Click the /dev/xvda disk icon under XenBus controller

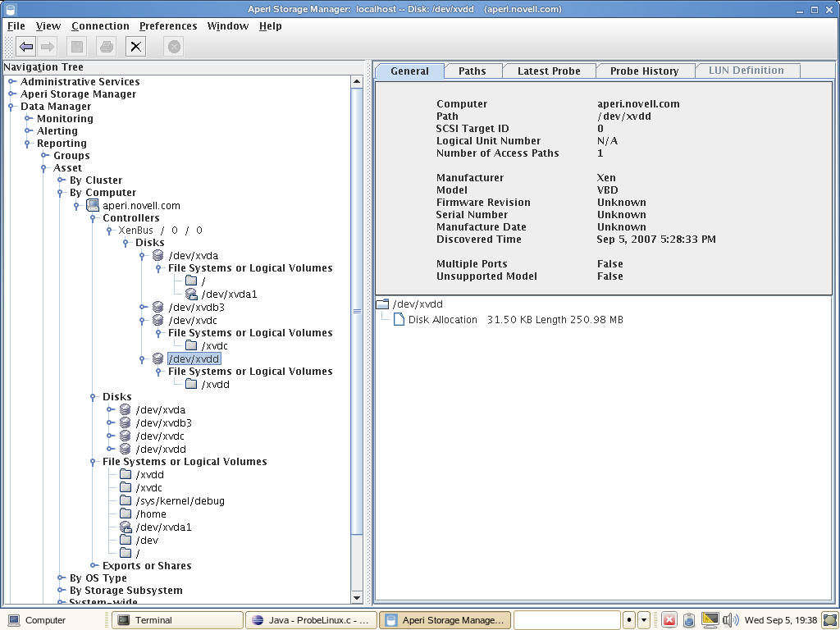(x=158, y=256)
